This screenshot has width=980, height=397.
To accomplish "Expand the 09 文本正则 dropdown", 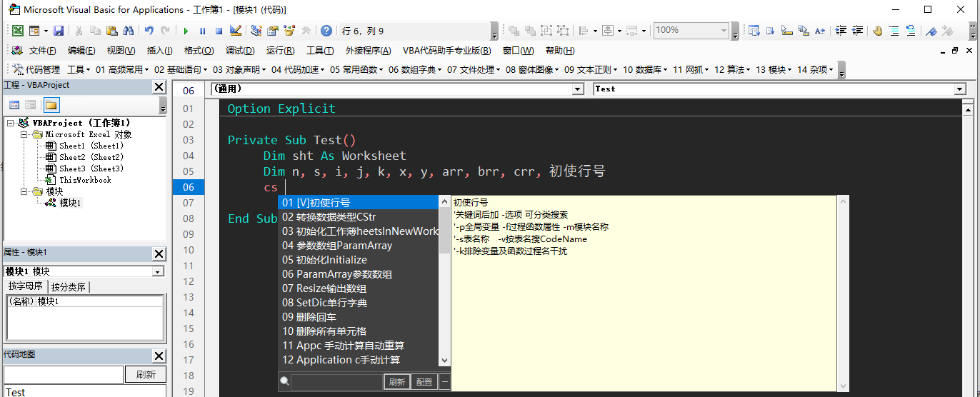I will pos(591,69).
